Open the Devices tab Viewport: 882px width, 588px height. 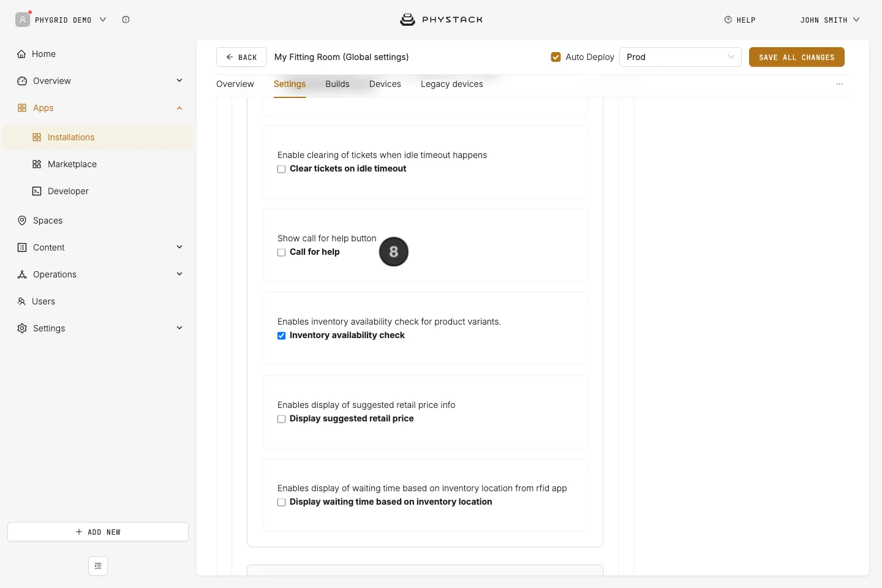385,84
